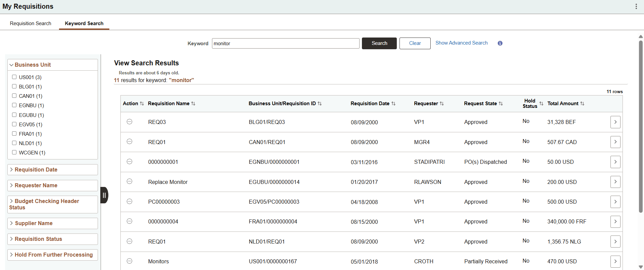
Task: Check the CAN01 (1) filter
Action: pyautogui.click(x=14, y=96)
